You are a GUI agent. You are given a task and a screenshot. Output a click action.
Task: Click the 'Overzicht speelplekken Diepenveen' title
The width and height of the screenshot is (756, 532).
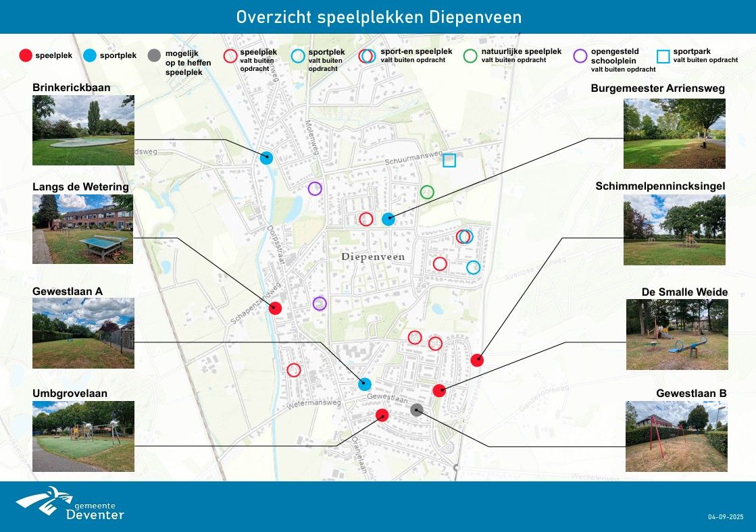(378, 17)
